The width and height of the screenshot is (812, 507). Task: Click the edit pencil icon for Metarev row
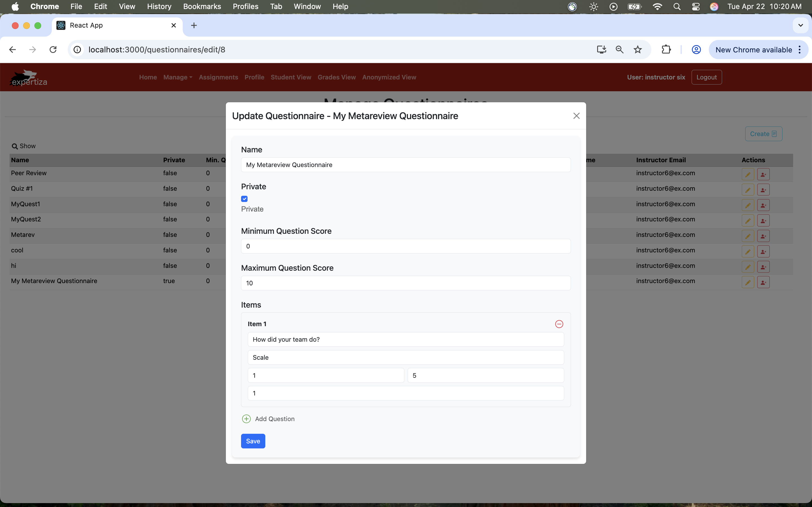click(748, 236)
